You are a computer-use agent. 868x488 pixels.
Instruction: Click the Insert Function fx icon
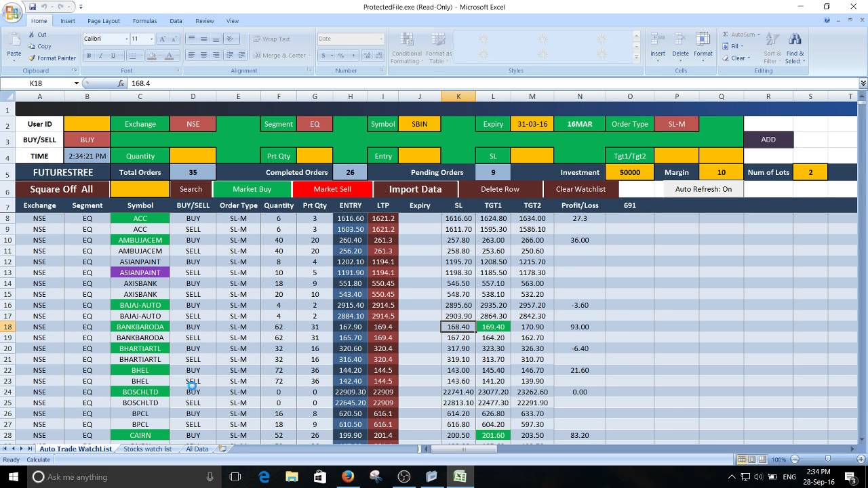[x=121, y=83]
